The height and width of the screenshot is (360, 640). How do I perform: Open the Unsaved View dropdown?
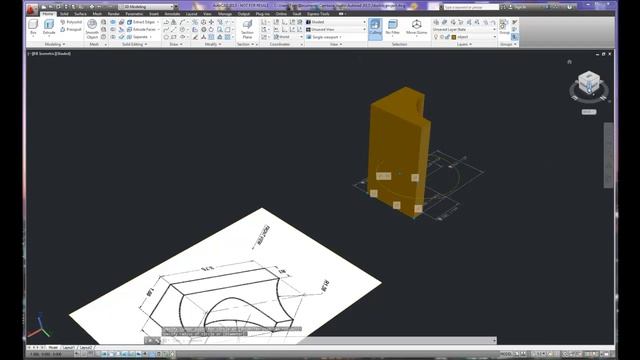[x=336, y=29]
